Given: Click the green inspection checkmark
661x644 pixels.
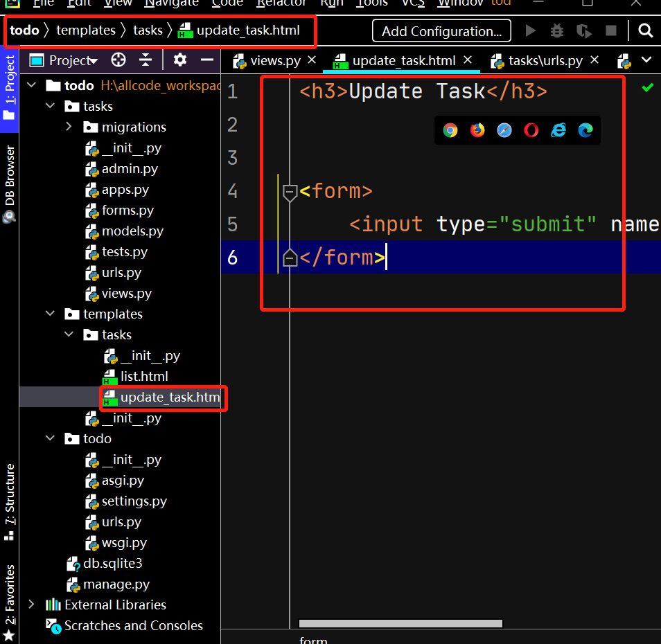Looking at the screenshot, I should [x=648, y=88].
